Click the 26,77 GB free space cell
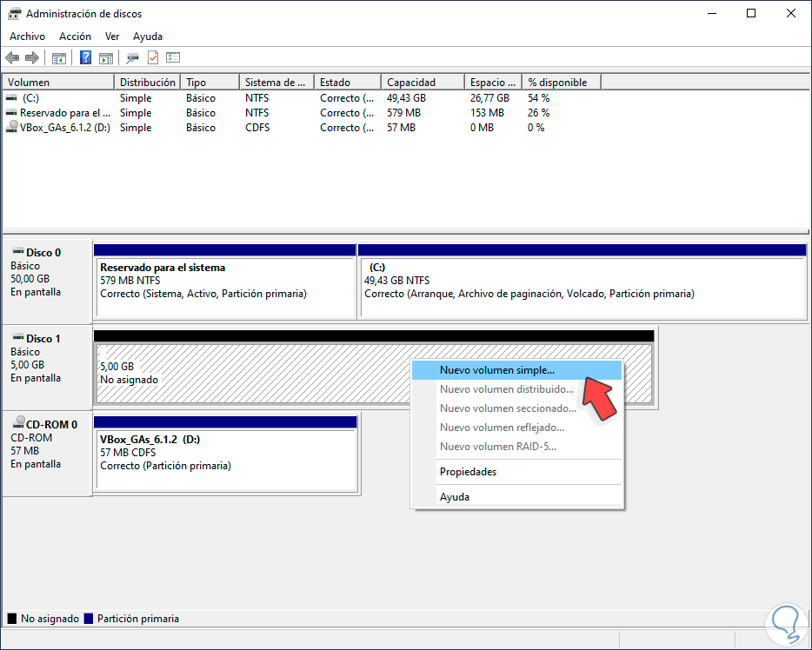The width and height of the screenshot is (812, 650). click(489, 98)
